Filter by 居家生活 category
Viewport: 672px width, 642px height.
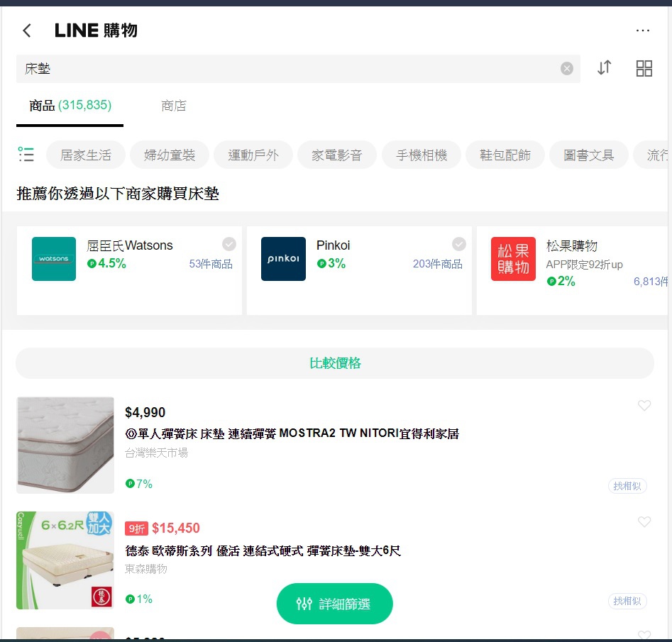86,155
